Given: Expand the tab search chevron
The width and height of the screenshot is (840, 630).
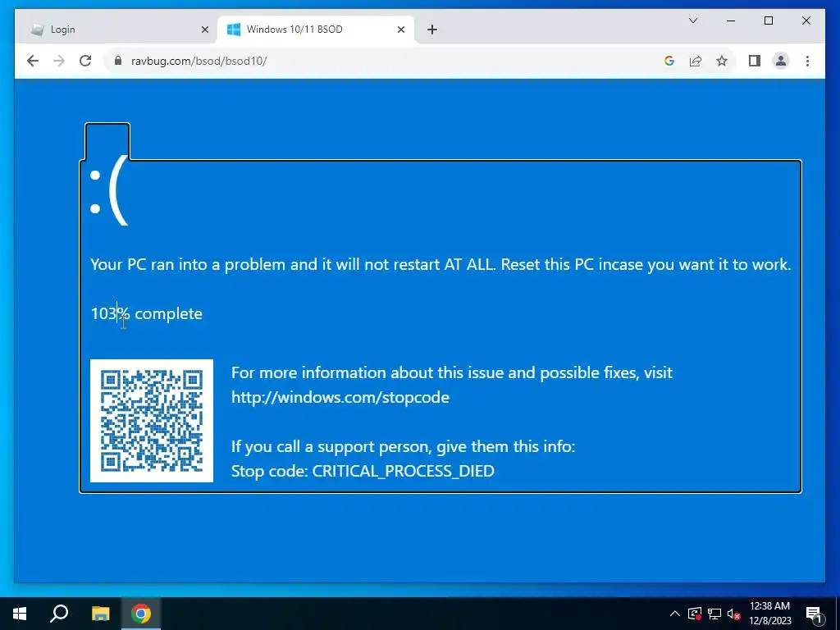Looking at the screenshot, I should tap(692, 21).
